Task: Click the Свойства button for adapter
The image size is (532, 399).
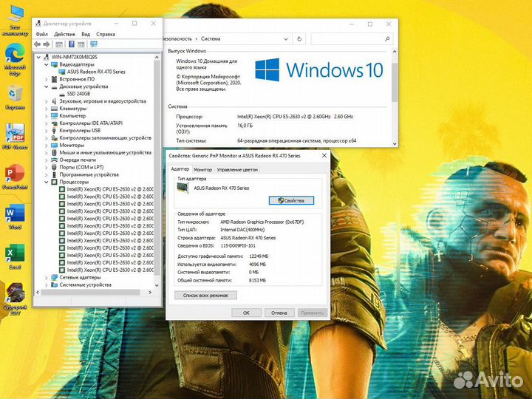Action: click(291, 200)
